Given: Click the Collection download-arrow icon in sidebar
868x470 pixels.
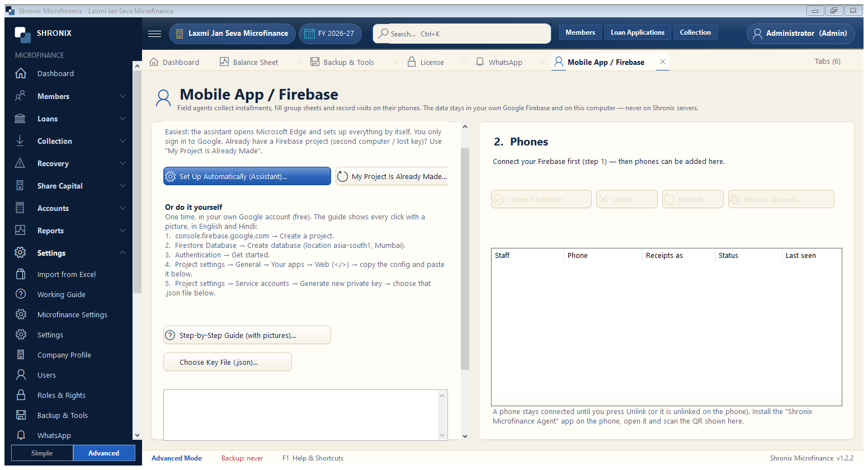Looking at the screenshot, I should coord(20,141).
